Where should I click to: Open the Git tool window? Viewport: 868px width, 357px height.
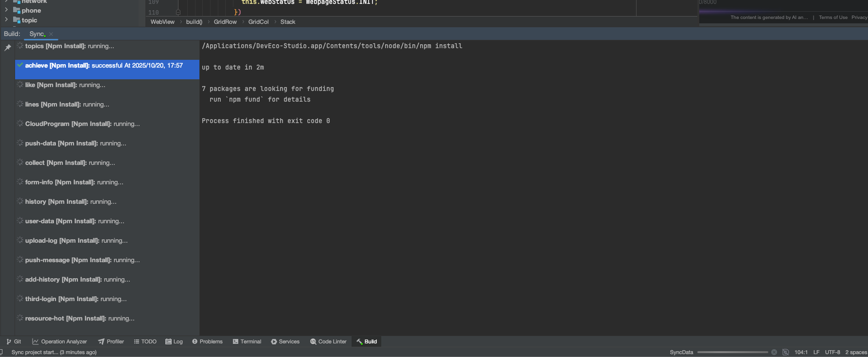pos(14,341)
